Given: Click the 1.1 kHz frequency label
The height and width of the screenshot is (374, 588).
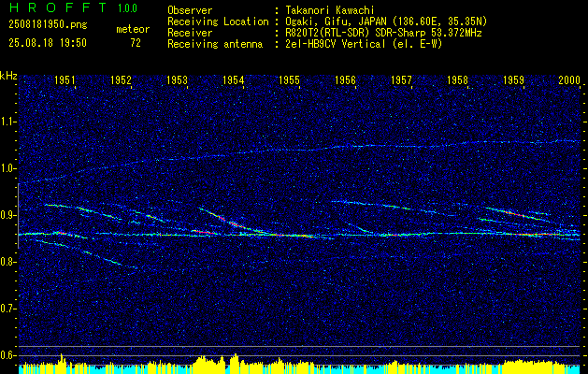Looking at the screenshot, I should coord(7,122).
